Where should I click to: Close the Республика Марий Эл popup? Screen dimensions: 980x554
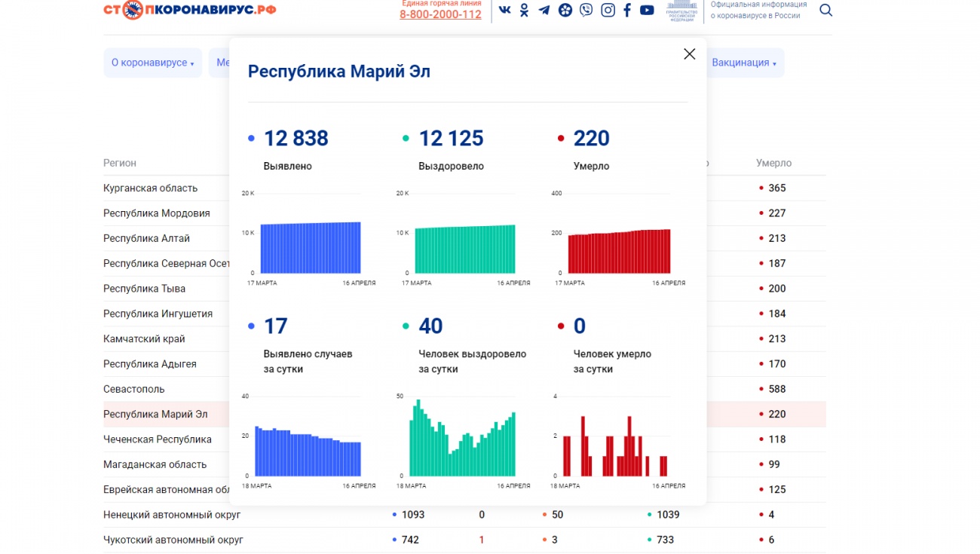click(689, 54)
